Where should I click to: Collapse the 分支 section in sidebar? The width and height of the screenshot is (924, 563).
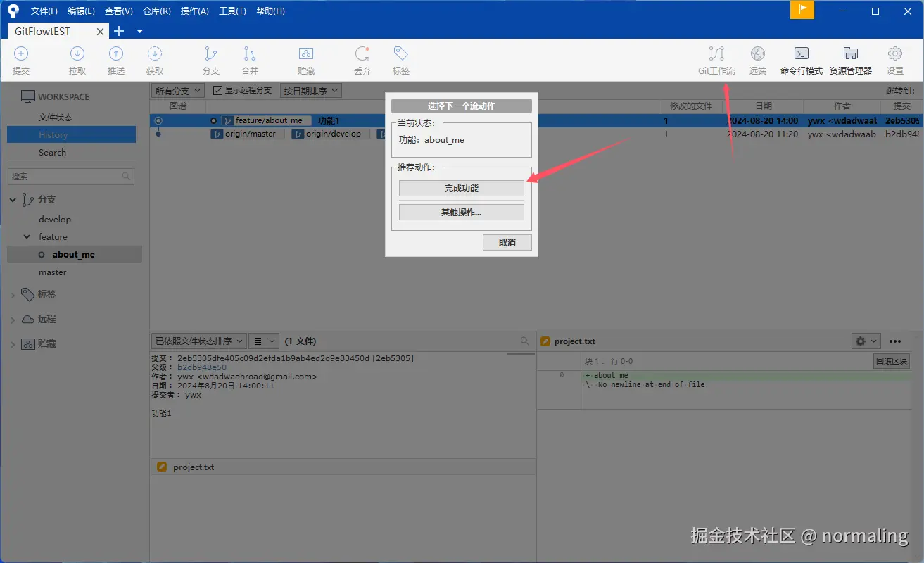13,200
